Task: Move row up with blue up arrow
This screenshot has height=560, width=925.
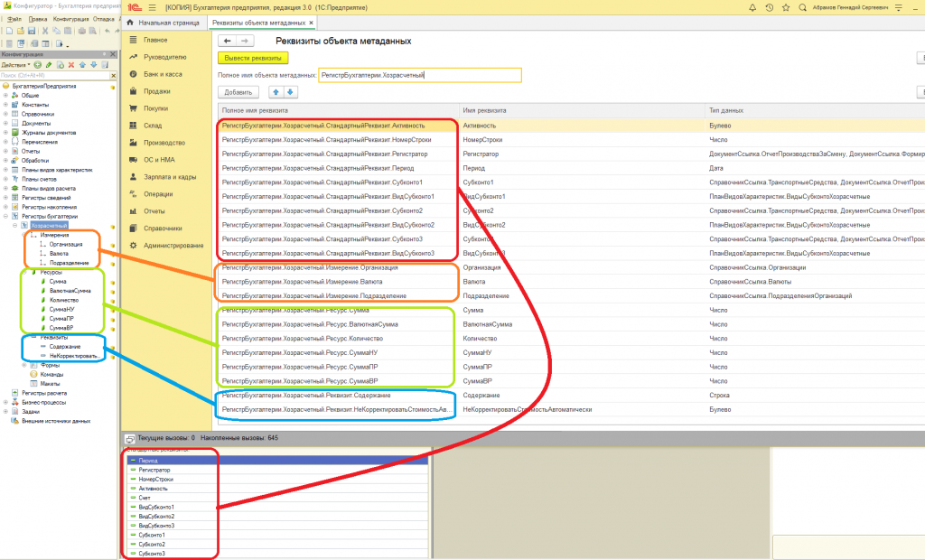Action: pos(276,92)
